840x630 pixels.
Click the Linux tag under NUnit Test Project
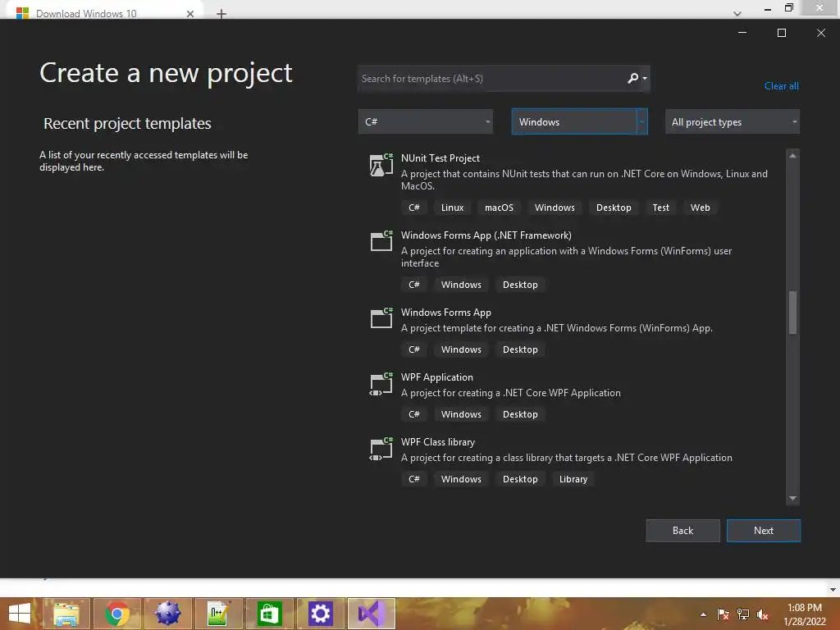[452, 208]
